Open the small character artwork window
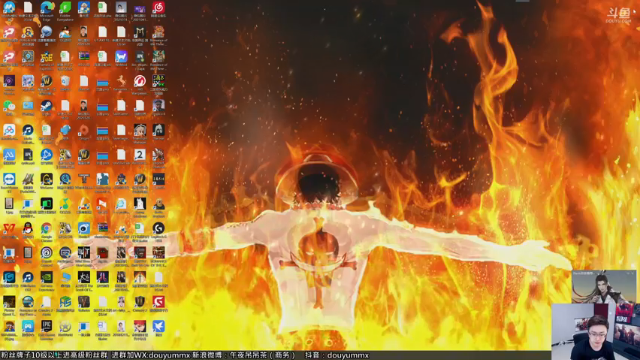Viewport: 640px width, 360px height. pos(603,287)
